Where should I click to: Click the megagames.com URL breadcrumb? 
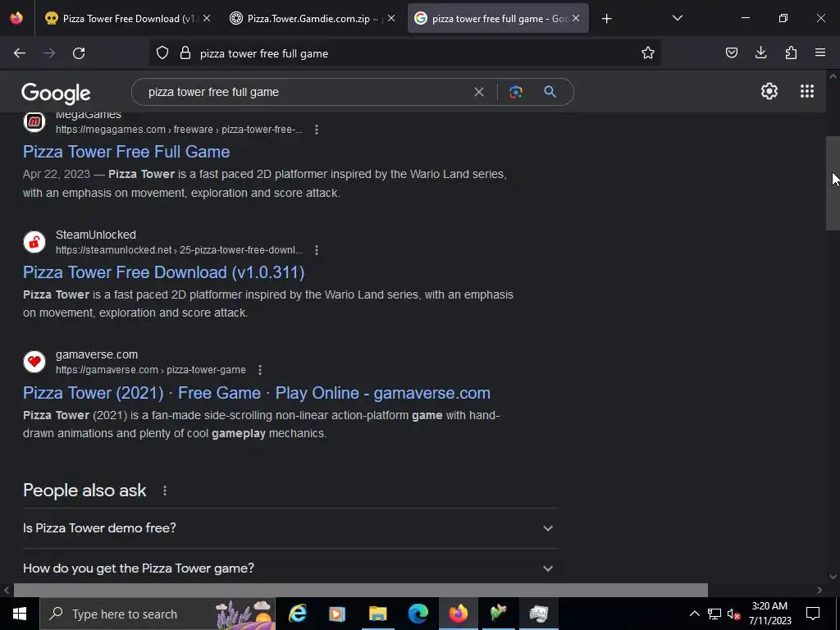(179, 130)
